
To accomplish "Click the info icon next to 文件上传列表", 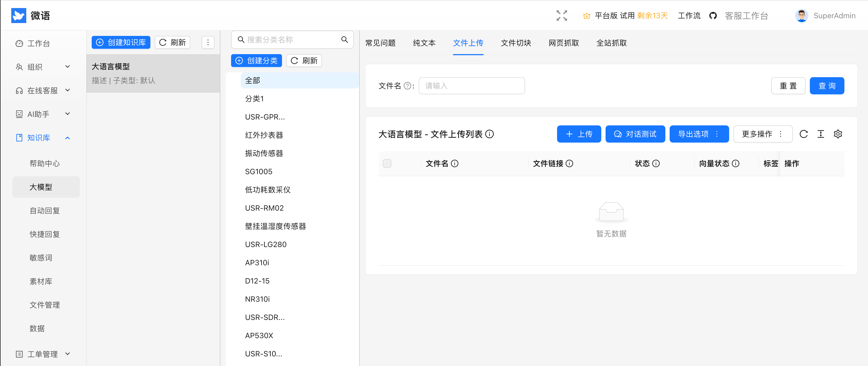I will (489, 134).
